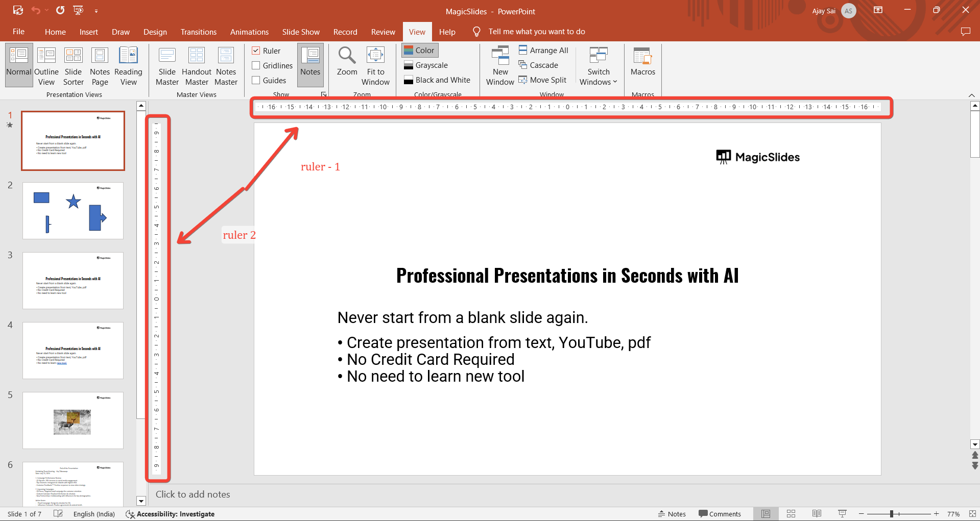Image resolution: width=980 pixels, height=521 pixels.
Task: Toggle Comments pane in status bar
Action: tap(720, 514)
